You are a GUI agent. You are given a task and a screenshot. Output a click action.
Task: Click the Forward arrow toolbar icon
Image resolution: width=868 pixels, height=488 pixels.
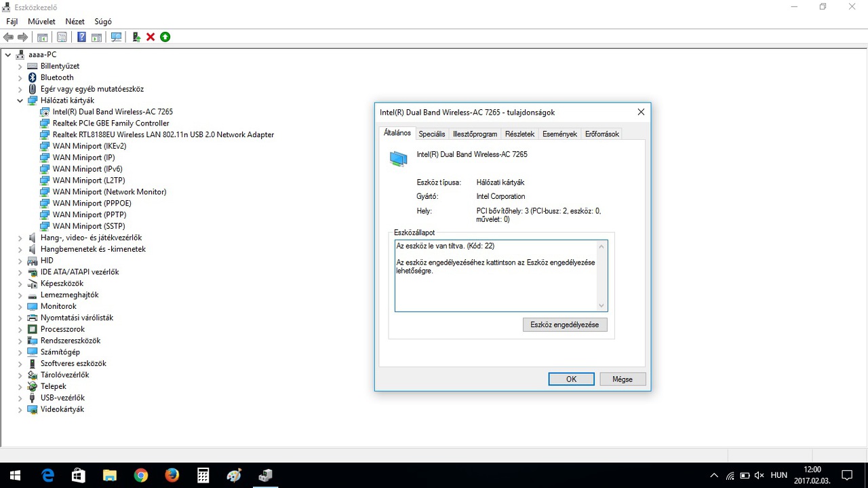[x=23, y=37]
